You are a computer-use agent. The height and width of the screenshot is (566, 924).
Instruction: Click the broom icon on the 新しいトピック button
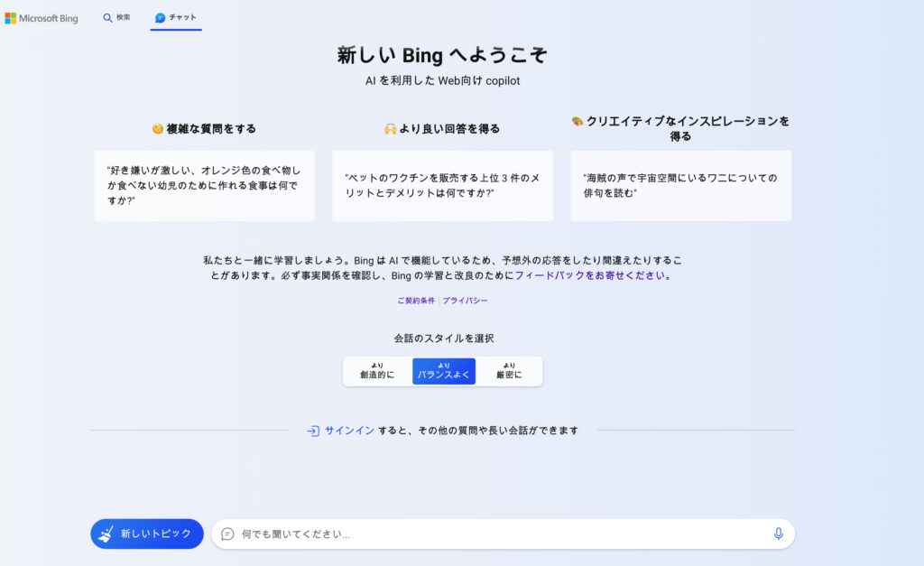[x=106, y=534]
